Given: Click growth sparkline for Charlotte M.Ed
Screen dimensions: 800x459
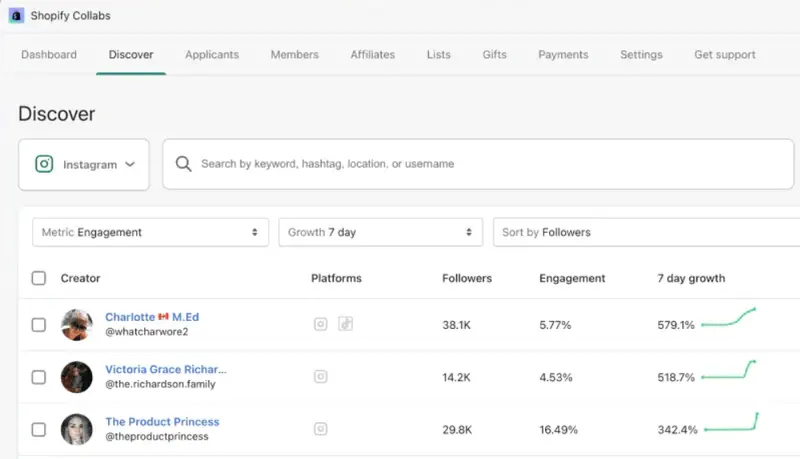Looking at the screenshot, I should pyautogui.click(x=729, y=318).
